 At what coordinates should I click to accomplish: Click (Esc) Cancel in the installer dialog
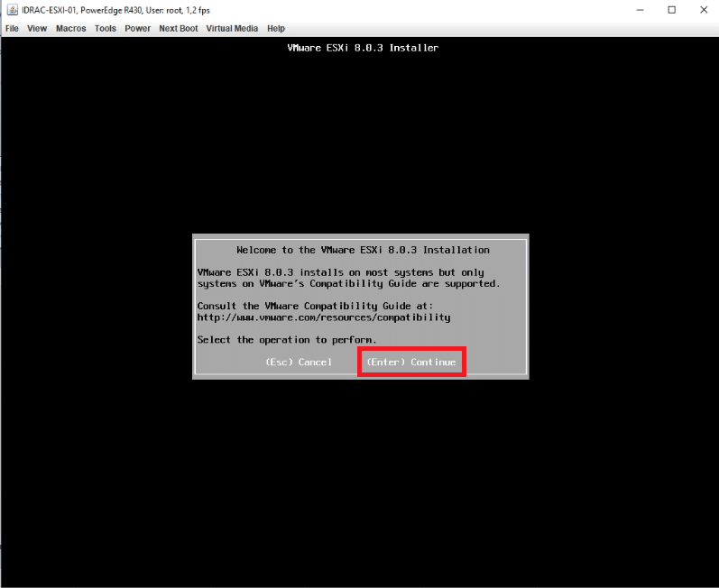coord(299,363)
